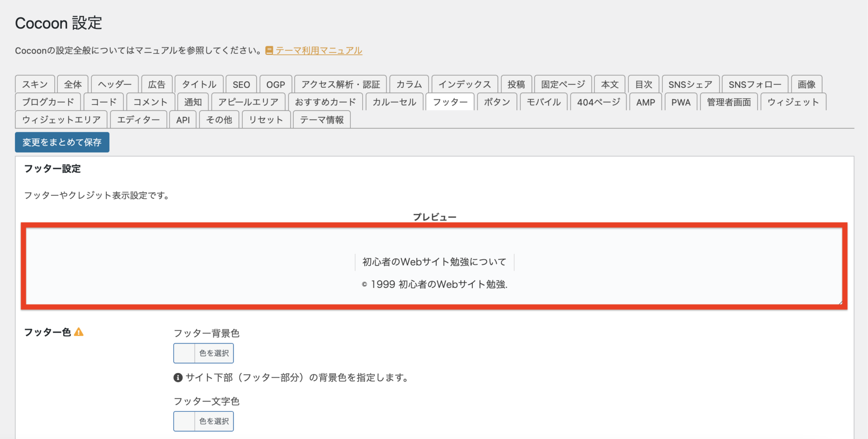Select the active フッター tab

[x=450, y=102]
